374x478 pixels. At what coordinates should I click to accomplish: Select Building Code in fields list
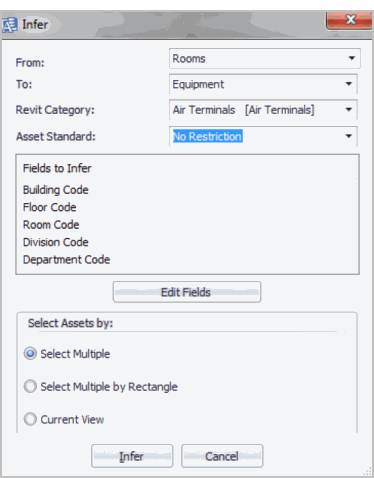[x=56, y=190]
